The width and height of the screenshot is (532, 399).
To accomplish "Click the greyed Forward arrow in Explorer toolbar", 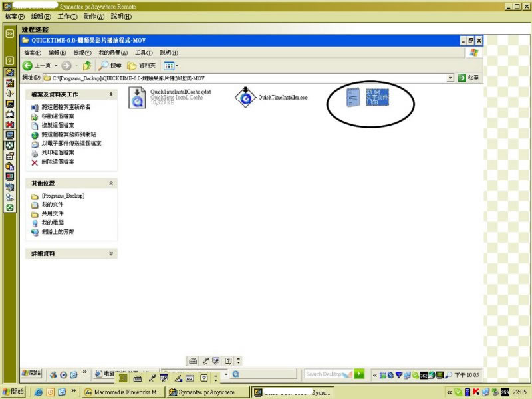I will coord(66,65).
